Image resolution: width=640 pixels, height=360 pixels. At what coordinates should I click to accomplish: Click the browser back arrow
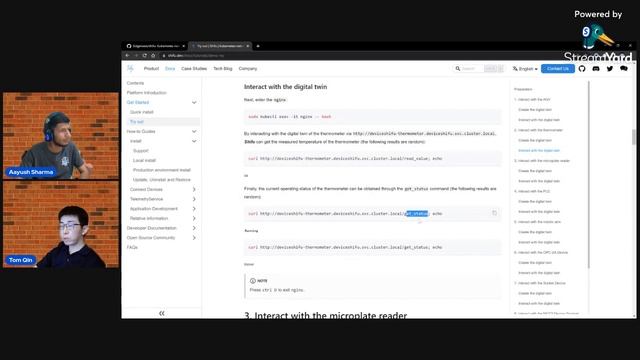(x=127, y=56)
